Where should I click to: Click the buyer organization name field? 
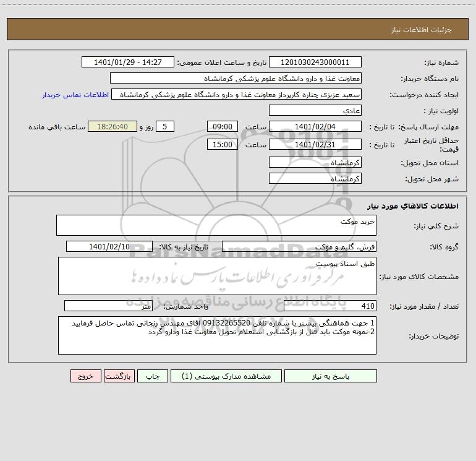pyautogui.click(x=236, y=79)
